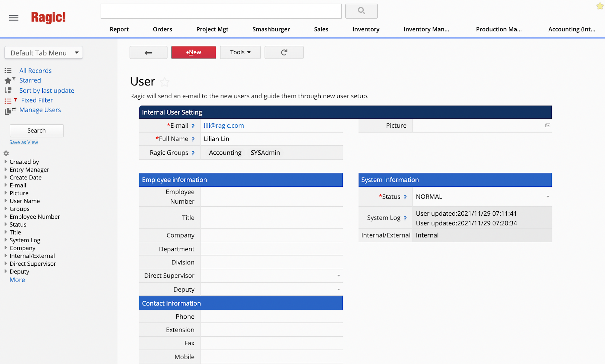The image size is (605, 364).
Task: Open help for Status field
Action: [405, 197]
